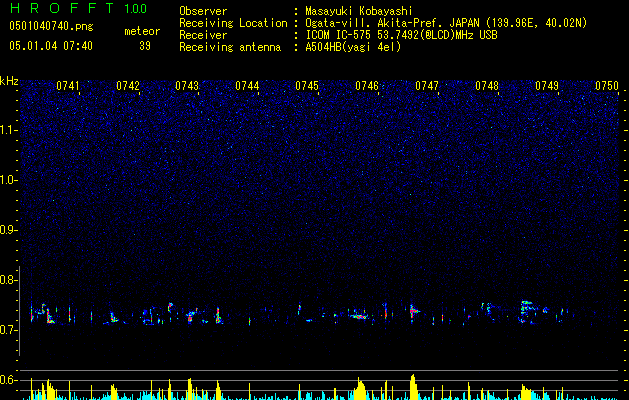The image size is (629, 400).
Task: Click the wide yellow intensity peak near 0746
Action: [360, 388]
